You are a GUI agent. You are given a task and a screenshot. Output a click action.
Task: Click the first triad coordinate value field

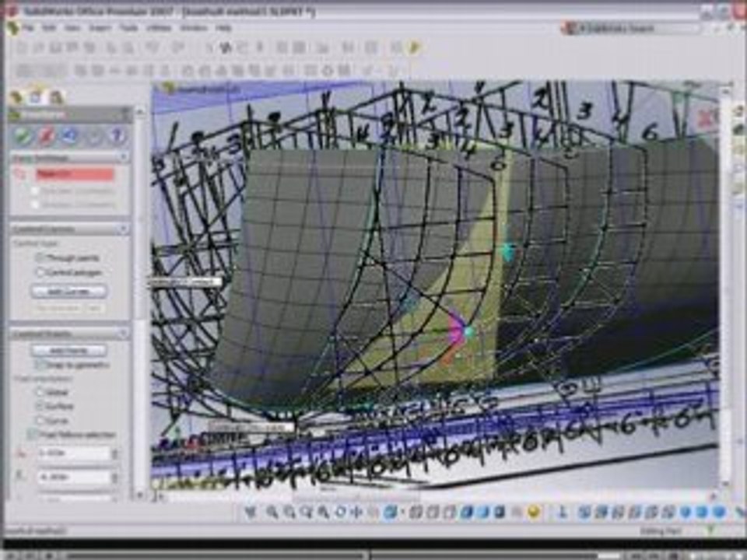pyautogui.click(x=73, y=453)
